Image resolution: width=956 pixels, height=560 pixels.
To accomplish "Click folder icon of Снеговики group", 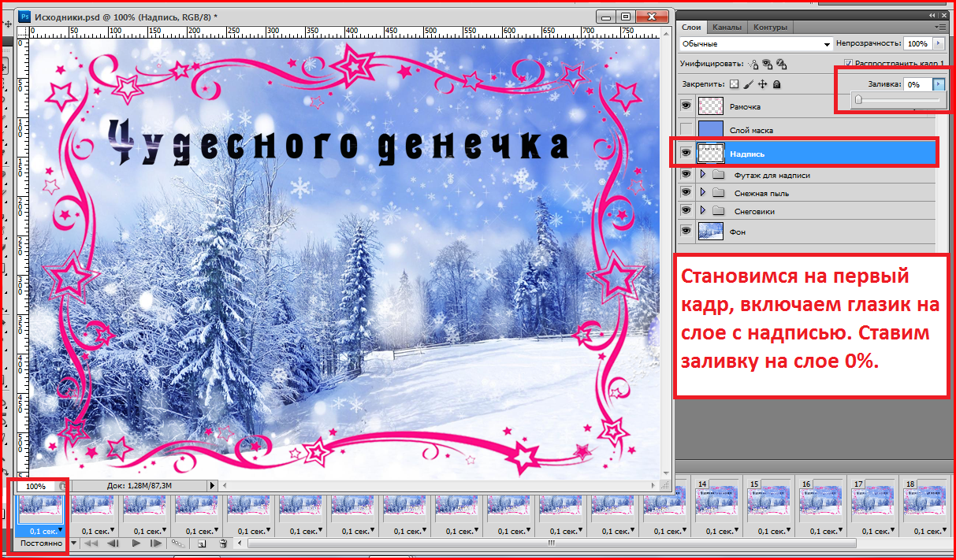I will (x=717, y=211).
